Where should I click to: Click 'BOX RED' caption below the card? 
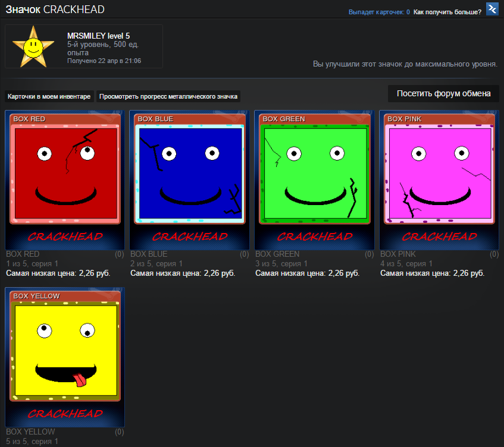(23, 254)
